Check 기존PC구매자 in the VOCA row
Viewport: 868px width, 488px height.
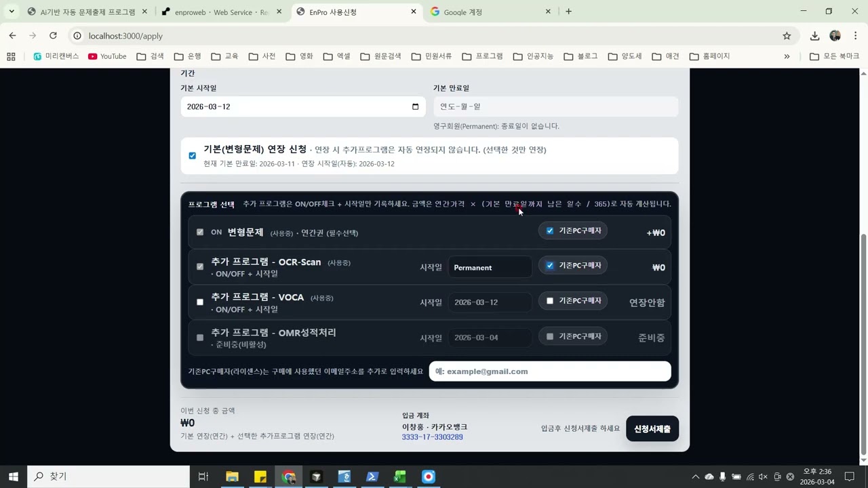coord(550,300)
